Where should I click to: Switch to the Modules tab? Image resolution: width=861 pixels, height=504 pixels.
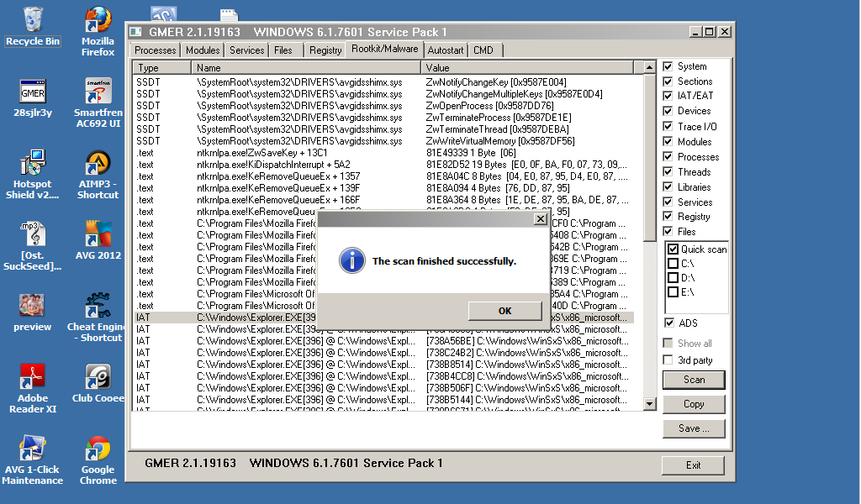(203, 50)
